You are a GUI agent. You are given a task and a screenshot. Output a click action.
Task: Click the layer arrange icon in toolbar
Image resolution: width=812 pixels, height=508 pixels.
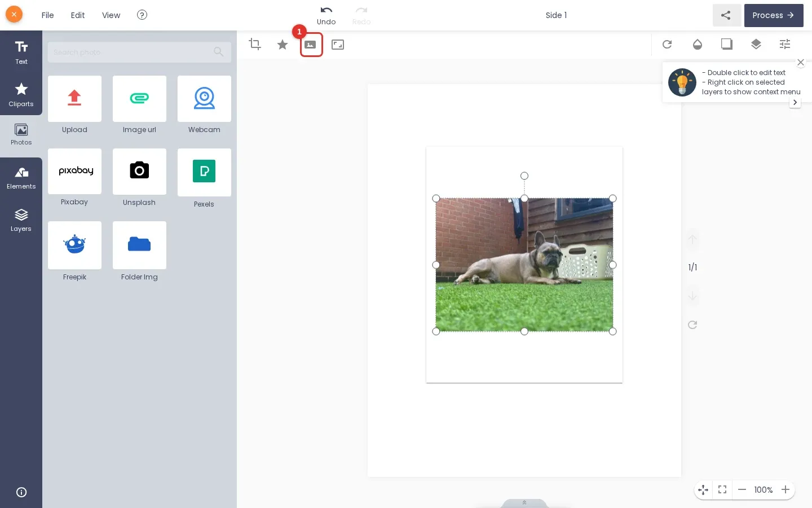pos(756,44)
